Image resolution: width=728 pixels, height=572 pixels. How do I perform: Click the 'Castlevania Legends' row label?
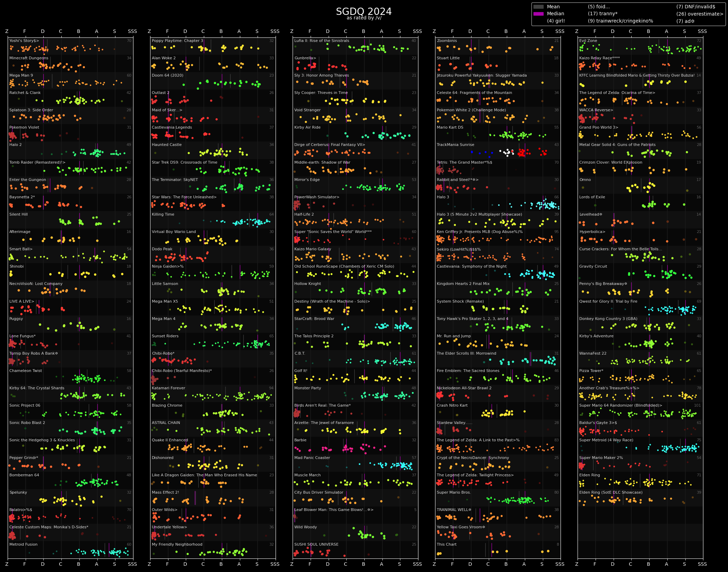coord(172,127)
